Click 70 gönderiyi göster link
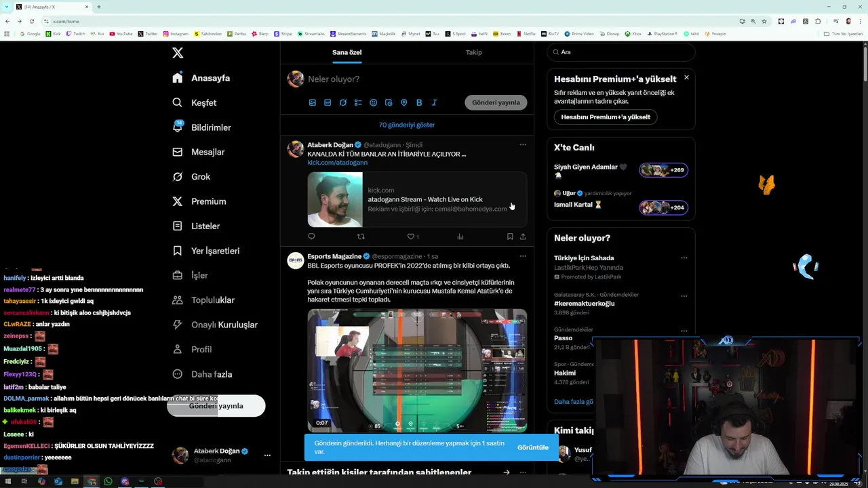This screenshot has height=488, width=868. (407, 125)
